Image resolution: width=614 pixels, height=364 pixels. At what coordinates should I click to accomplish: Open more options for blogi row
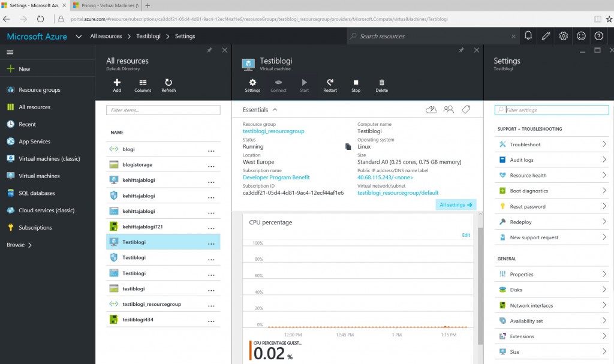(211, 151)
